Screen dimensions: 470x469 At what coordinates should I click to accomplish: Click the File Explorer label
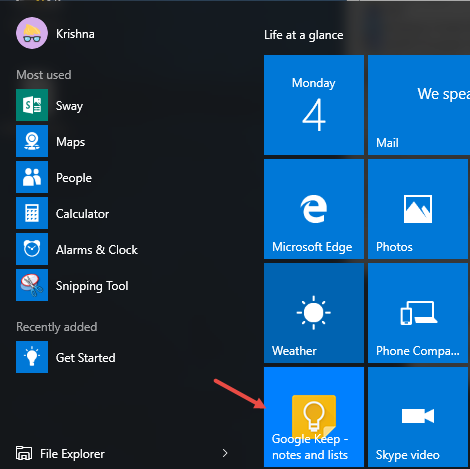click(x=72, y=454)
